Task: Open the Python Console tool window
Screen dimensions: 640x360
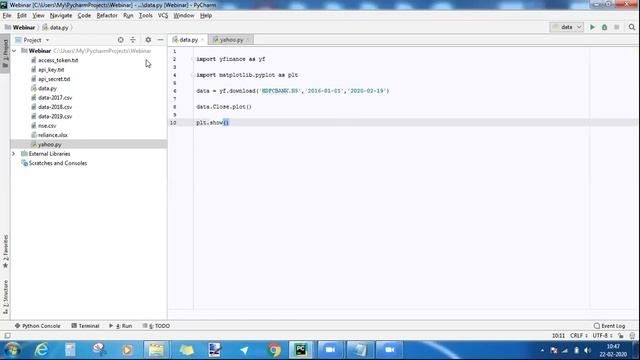Action: pos(38,326)
